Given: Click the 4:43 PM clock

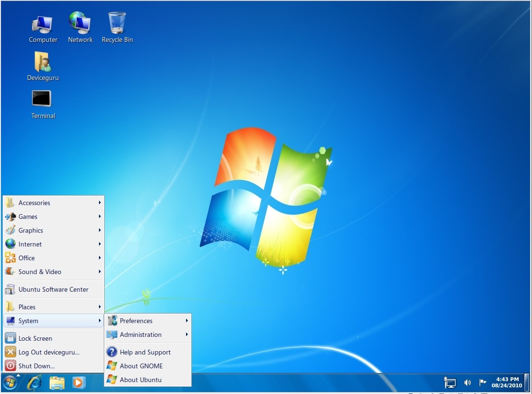Looking at the screenshot, I should click(x=507, y=379).
